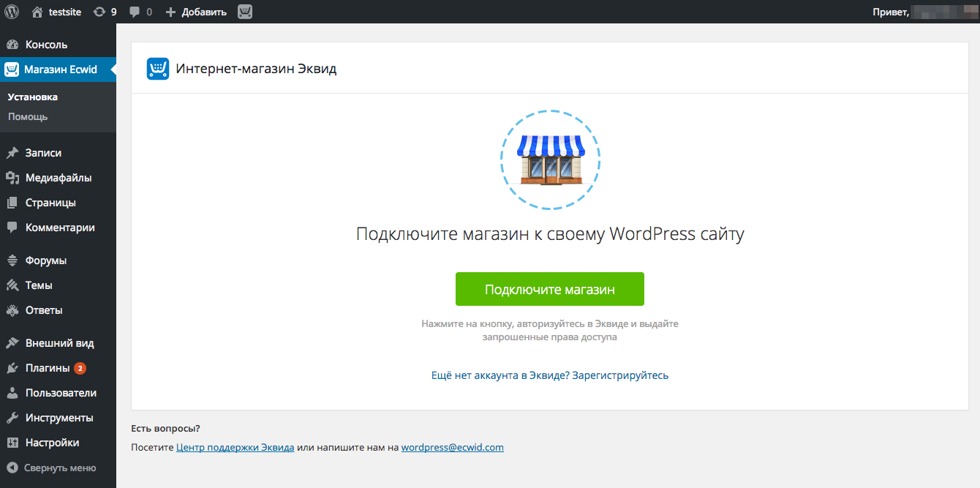Open the WordPress logo menu
The height and width of the screenshot is (488, 980).
12,12
